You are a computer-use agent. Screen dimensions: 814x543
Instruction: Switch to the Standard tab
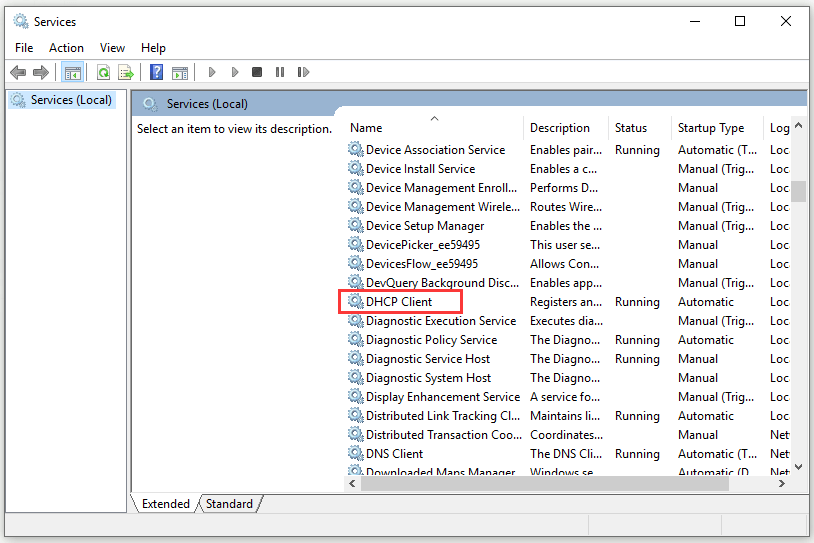pyautogui.click(x=229, y=504)
